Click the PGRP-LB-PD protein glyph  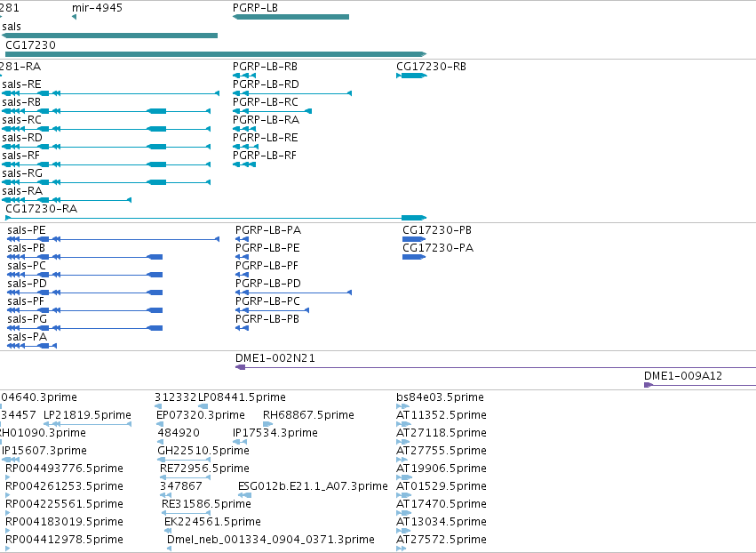294,293
